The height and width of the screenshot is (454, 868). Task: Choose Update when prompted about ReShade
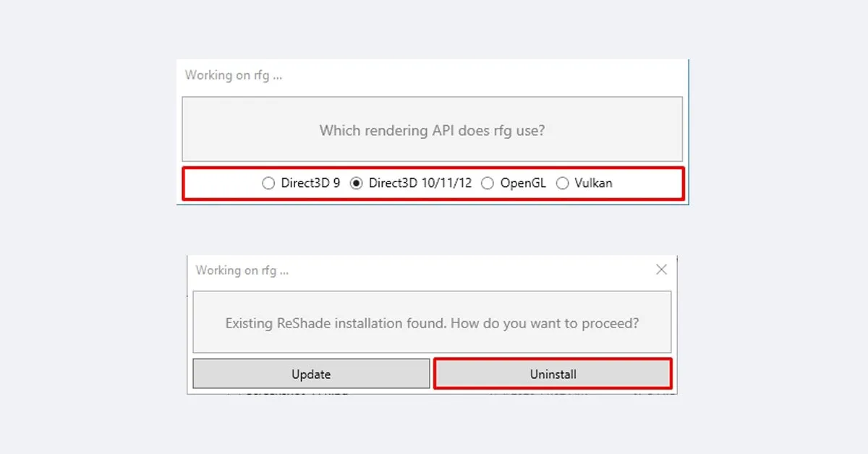pos(311,374)
